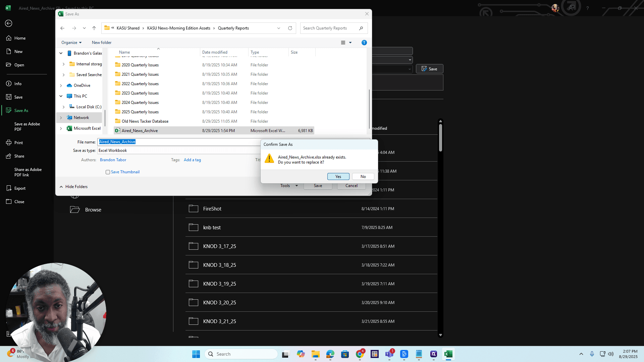Select the Aired_News_Archive Excel file
Screen dimensions: 644x362
point(214,131)
